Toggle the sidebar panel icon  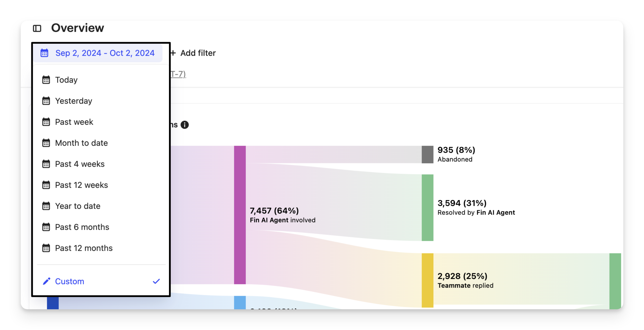pos(37,28)
